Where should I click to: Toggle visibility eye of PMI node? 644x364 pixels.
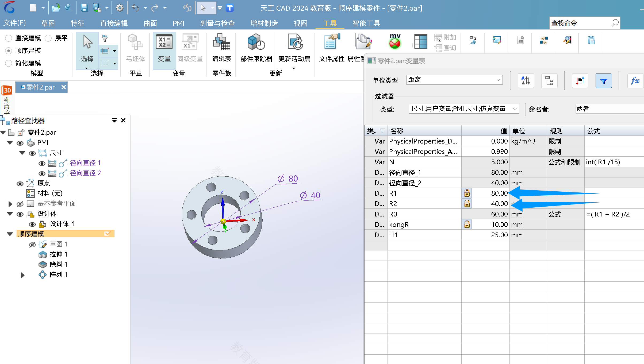coord(20,143)
